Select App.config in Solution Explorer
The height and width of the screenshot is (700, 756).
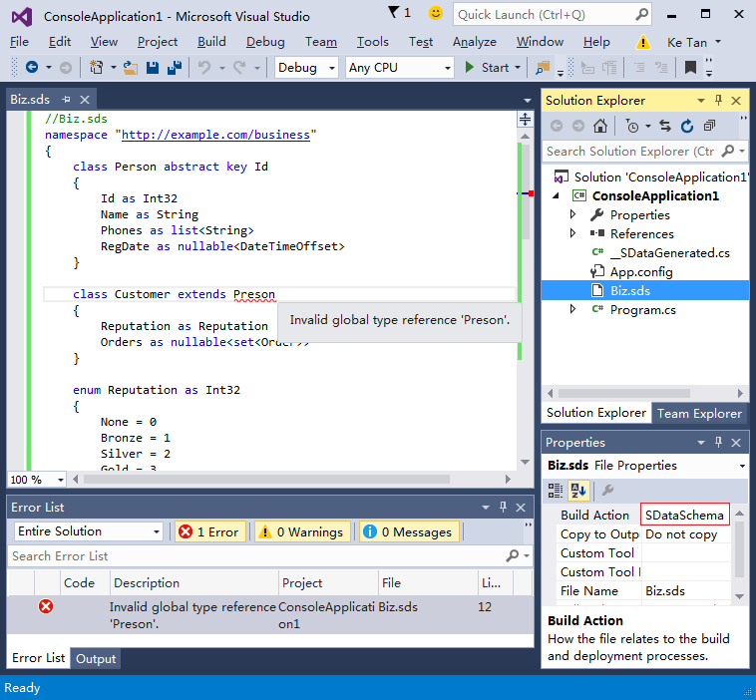click(640, 272)
